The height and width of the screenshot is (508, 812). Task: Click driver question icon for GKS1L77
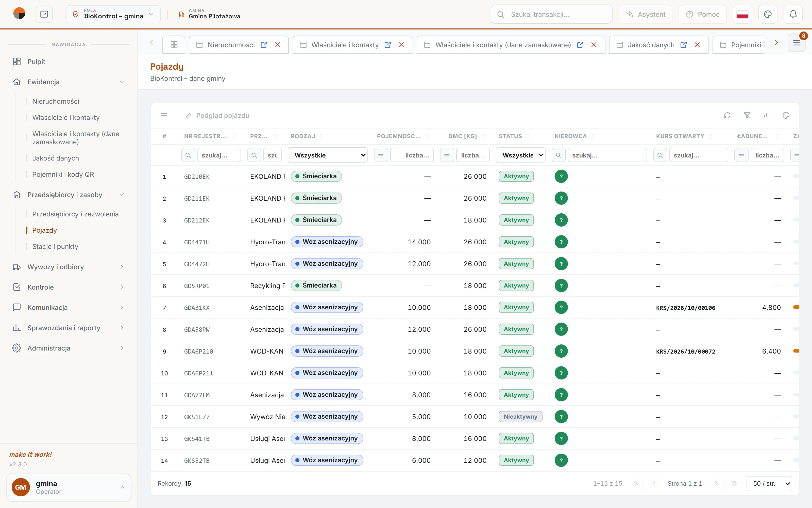[x=561, y=417]
